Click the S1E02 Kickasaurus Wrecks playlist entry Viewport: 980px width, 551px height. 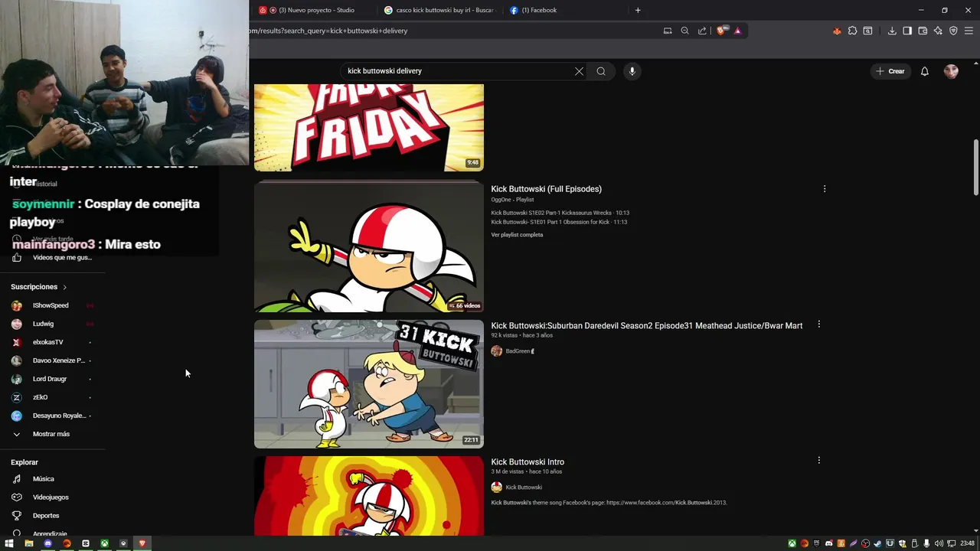click(560, 213)
